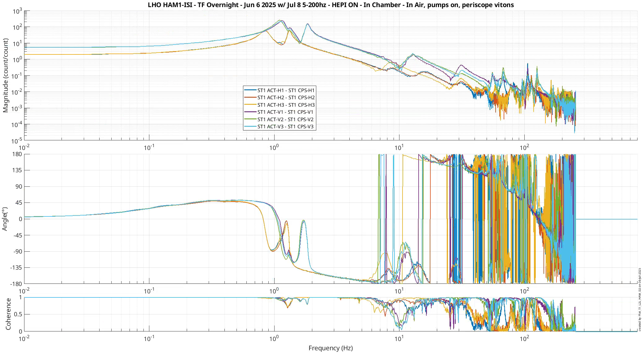Select legend entry ST1 ACT-H2 - ST1 CPS-H2
This screenshot has width=644, height=354.
[x=286, y=97]
